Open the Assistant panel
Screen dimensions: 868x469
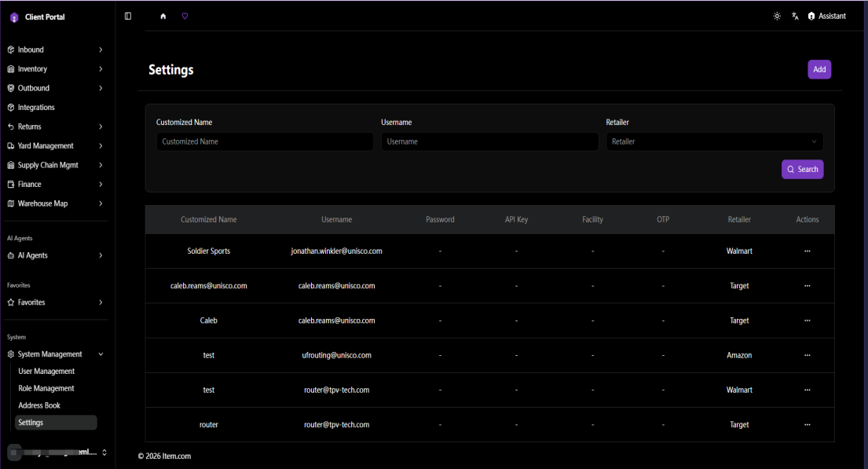[x=827, y=16]
